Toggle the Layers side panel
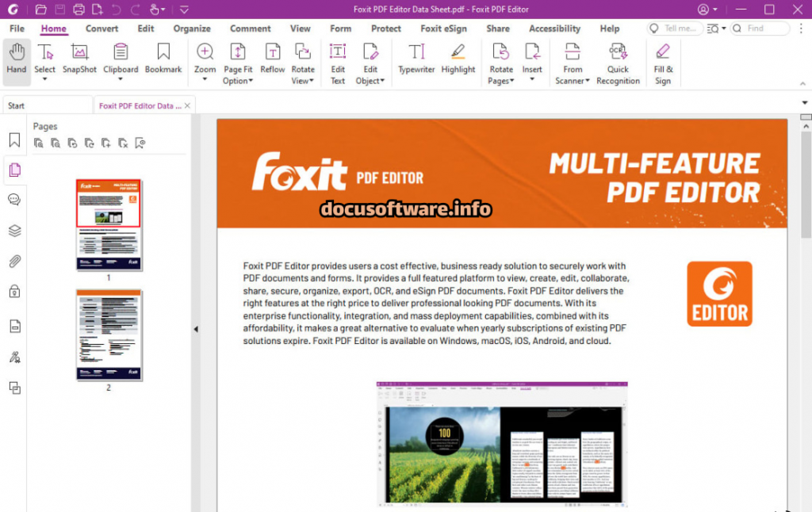The image size is (812, 512). (x=14, y=231)
